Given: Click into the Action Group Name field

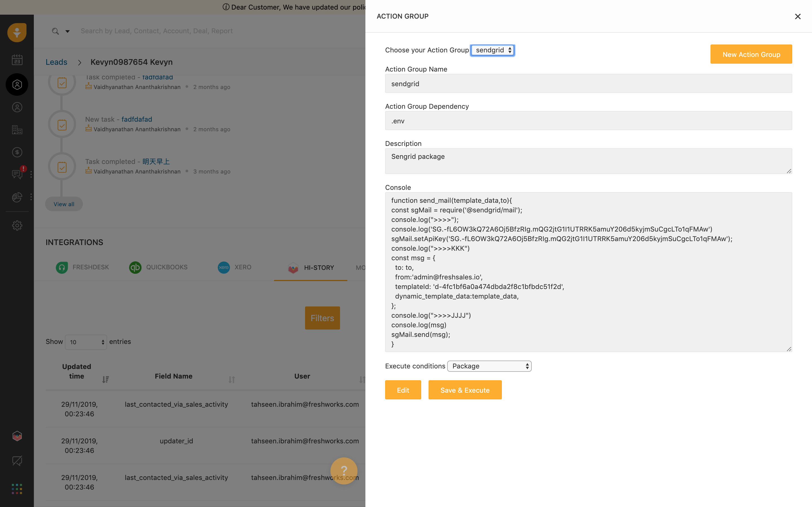Looking at the screenshot, I should (588, 83).
